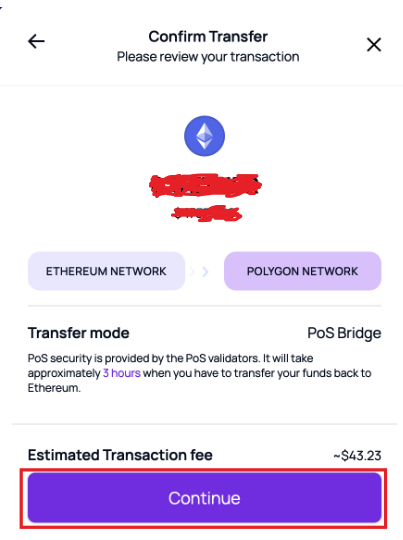This screenshot has width=403, height=540.
Task: Click the PoS security description paragraph
Action: [199, 373]
